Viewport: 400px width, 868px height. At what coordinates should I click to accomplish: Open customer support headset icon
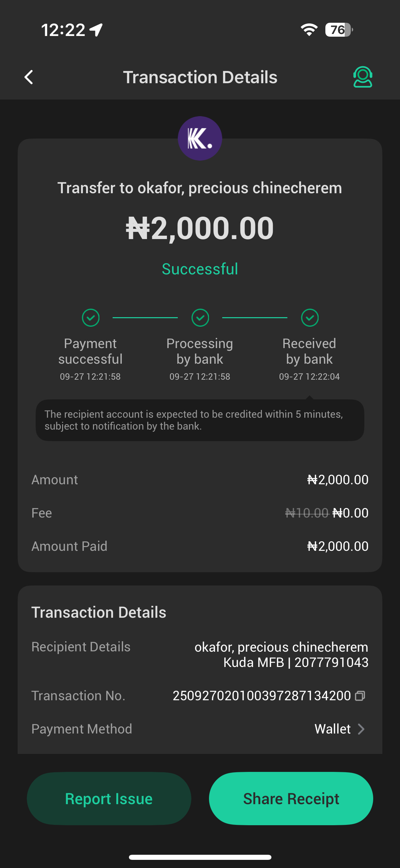[363, 77]
